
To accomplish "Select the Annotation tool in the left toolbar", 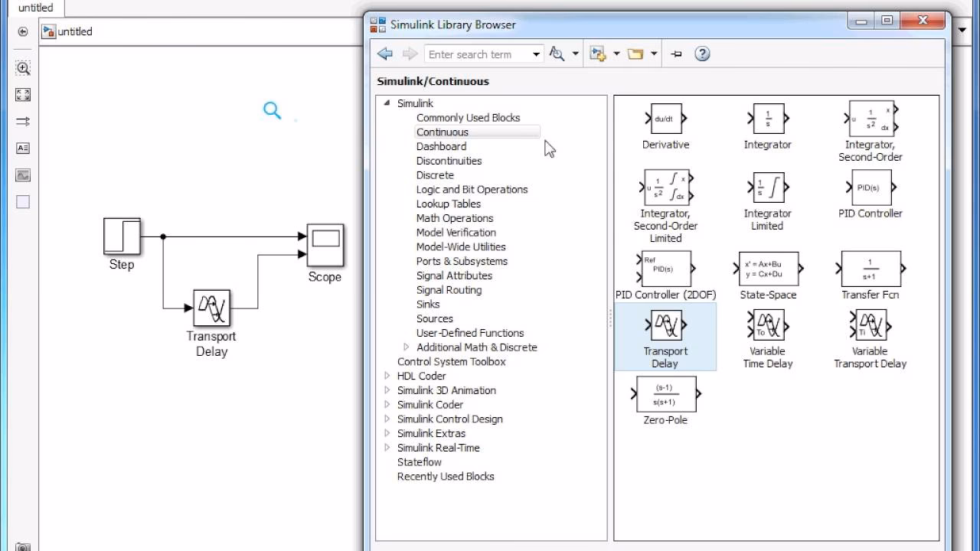I will coord(22,148).
